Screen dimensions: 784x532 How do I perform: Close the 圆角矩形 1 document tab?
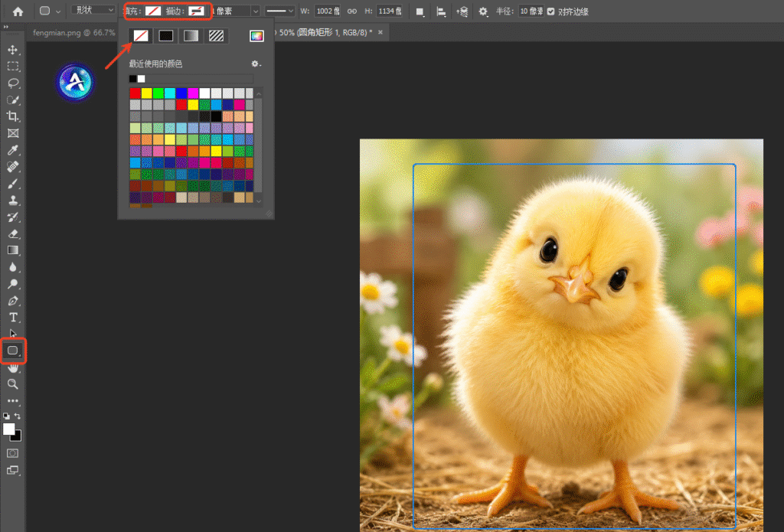[381, 32]
